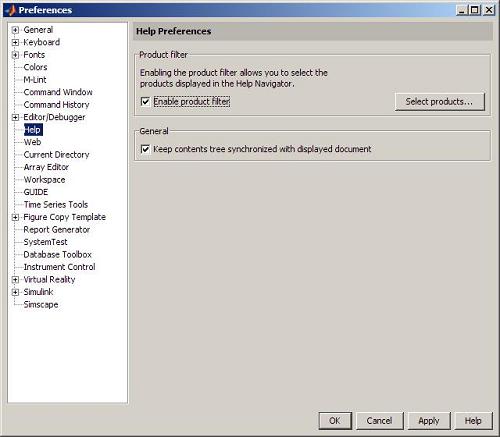Select Fonts preferences

coord(34,55)
